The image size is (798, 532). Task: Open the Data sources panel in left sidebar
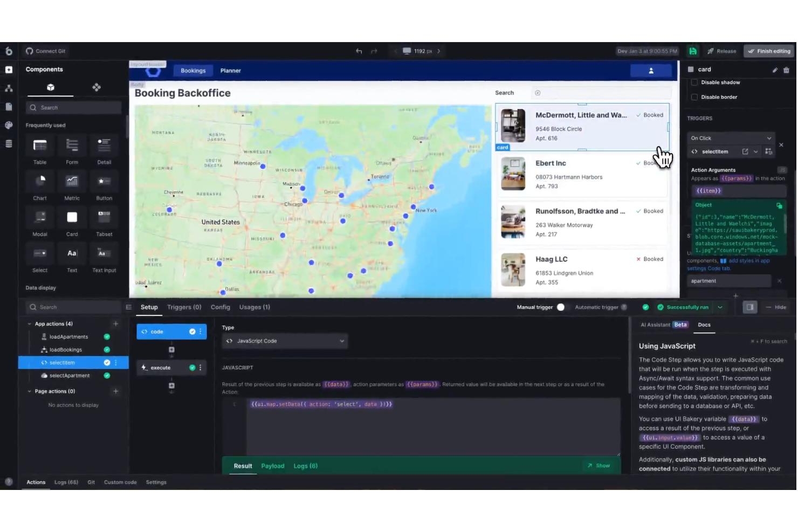pos(8,143)
